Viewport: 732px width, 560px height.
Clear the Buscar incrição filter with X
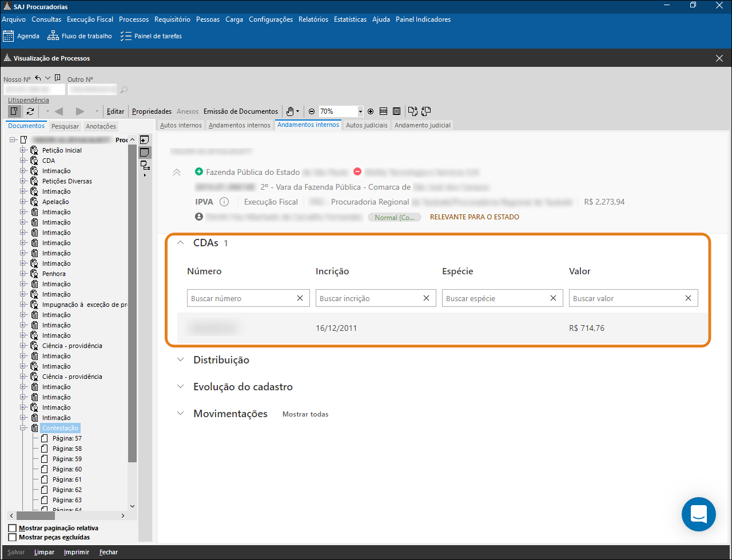426,298
